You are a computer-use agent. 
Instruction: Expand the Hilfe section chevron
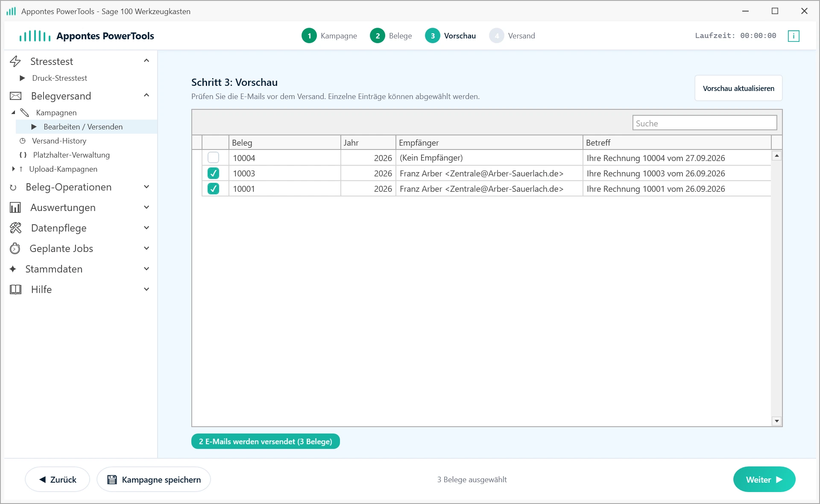click(146, 289)
